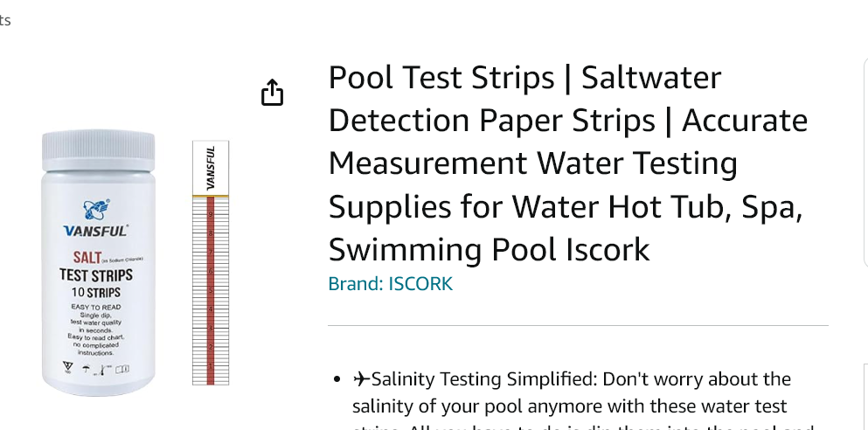Click the Vansful logo on the bottle
Viewport: 868px width, 430px height.
[x=96, y=209]
